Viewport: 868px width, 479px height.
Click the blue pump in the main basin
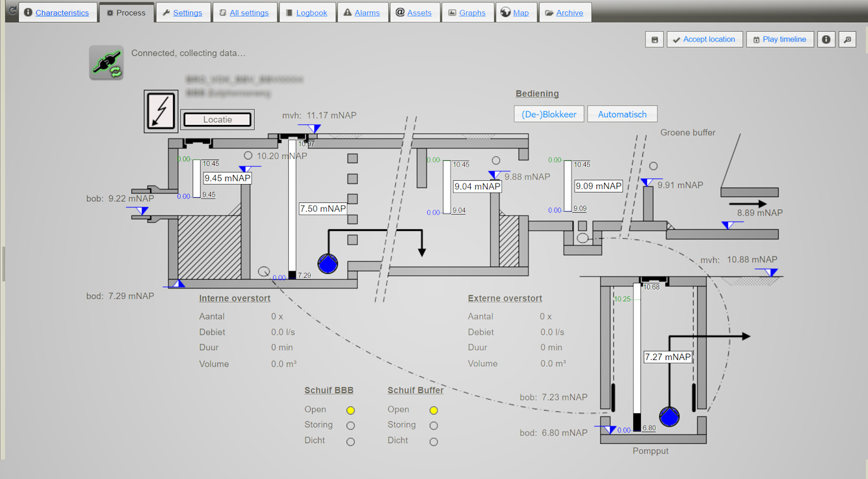pyautogui.click(x=328, y=264)
